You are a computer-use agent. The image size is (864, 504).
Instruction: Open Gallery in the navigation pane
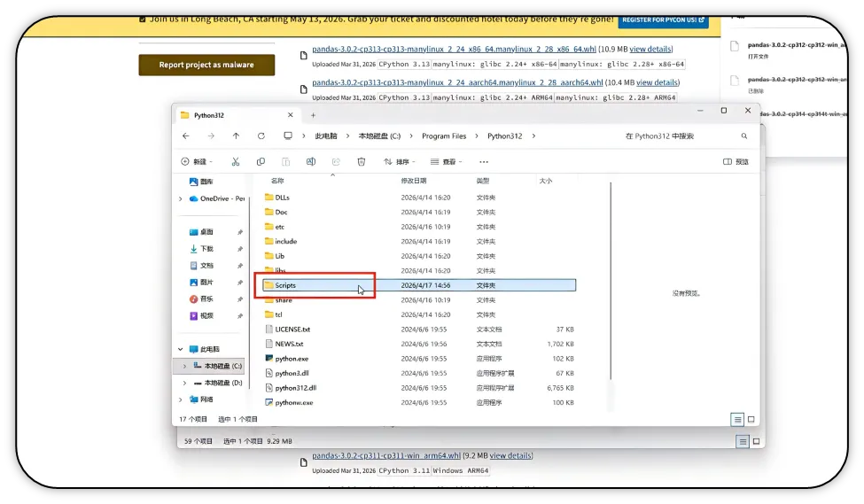coord(202,182)
